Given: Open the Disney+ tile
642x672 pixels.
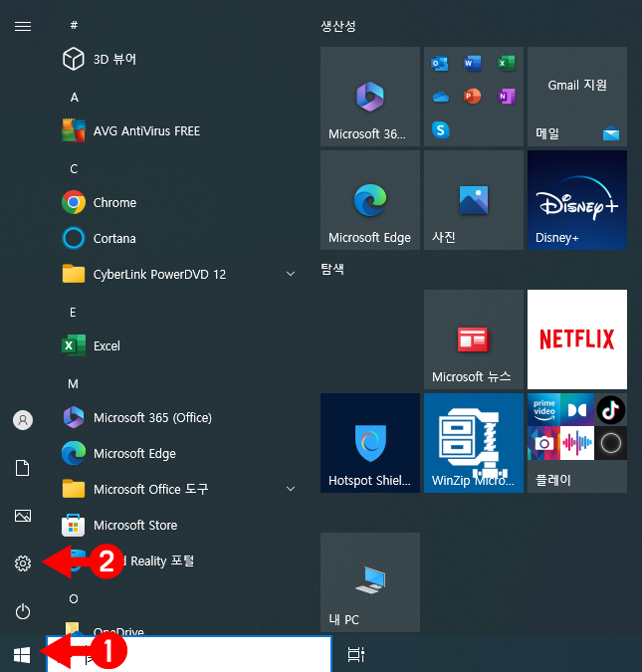Looking at the screenshot, I should coord(577,200).
